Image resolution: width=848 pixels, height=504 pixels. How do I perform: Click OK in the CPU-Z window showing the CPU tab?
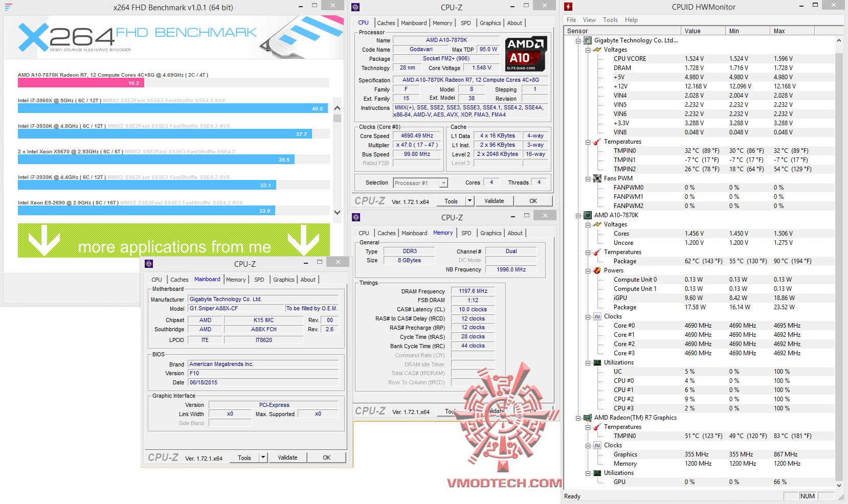click(x=533, y=201)
